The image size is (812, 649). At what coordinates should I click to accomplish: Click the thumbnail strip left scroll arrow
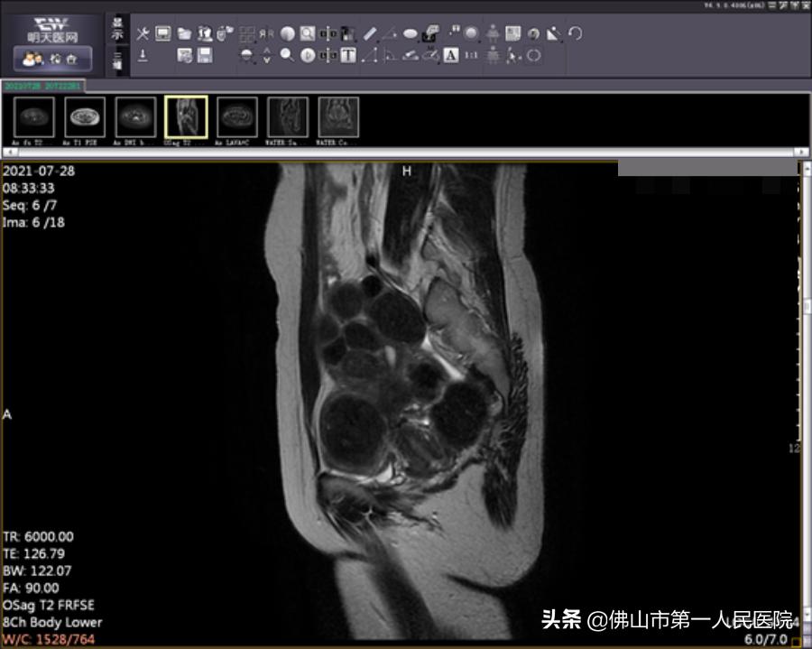tap(10, 152)
